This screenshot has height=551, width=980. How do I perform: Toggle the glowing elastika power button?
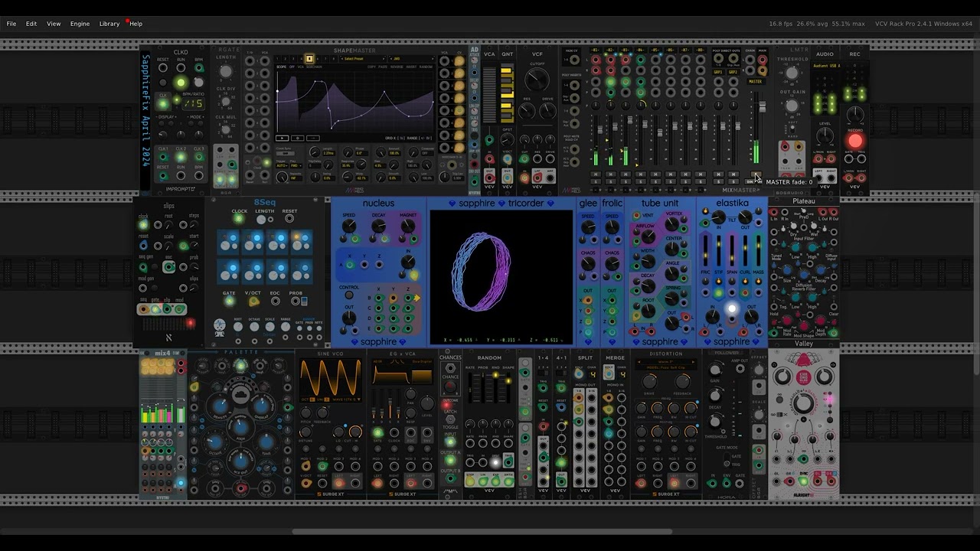(732, 308)
